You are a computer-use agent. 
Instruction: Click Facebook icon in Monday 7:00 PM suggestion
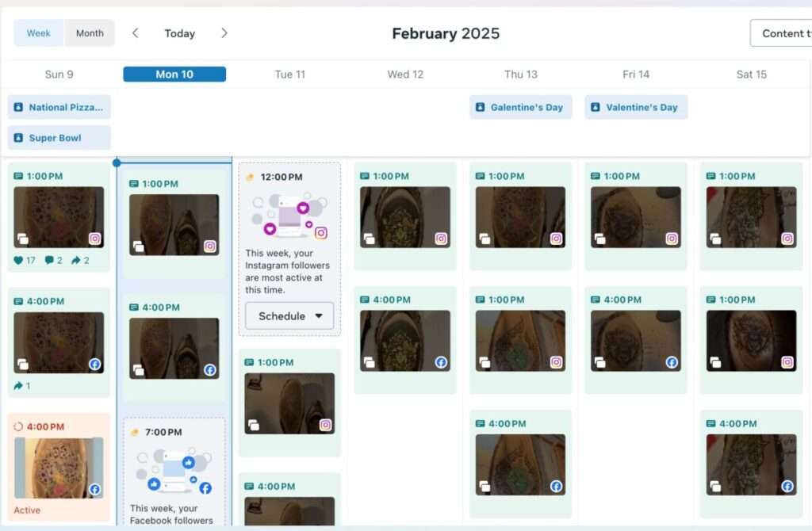click(x=205, y=488)
